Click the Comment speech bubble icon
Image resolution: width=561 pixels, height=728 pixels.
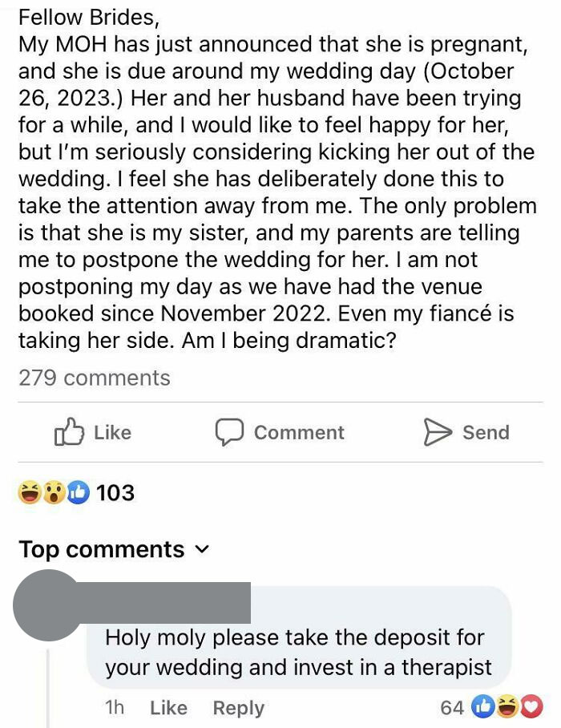point(228,431)
